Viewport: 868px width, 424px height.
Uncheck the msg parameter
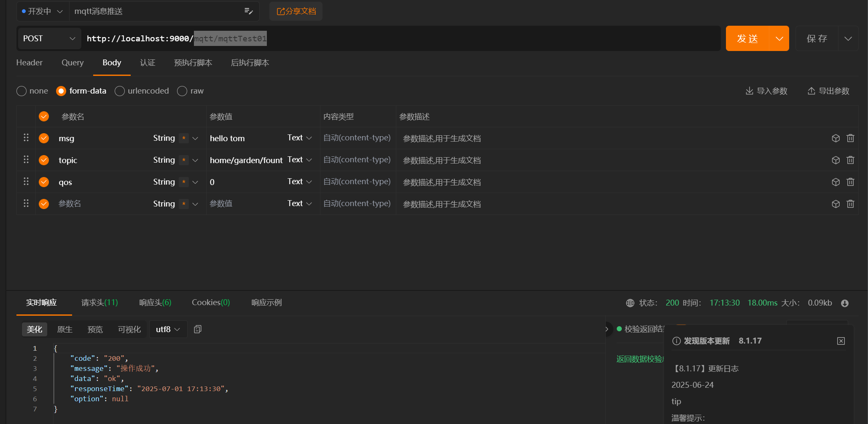click(43, 138)
